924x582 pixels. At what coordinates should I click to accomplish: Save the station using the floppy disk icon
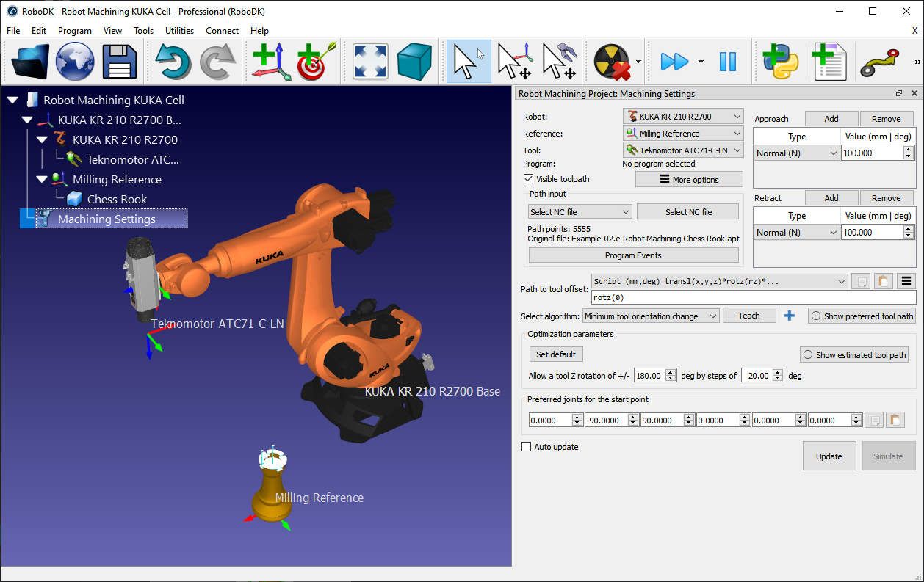coord(120,62)
